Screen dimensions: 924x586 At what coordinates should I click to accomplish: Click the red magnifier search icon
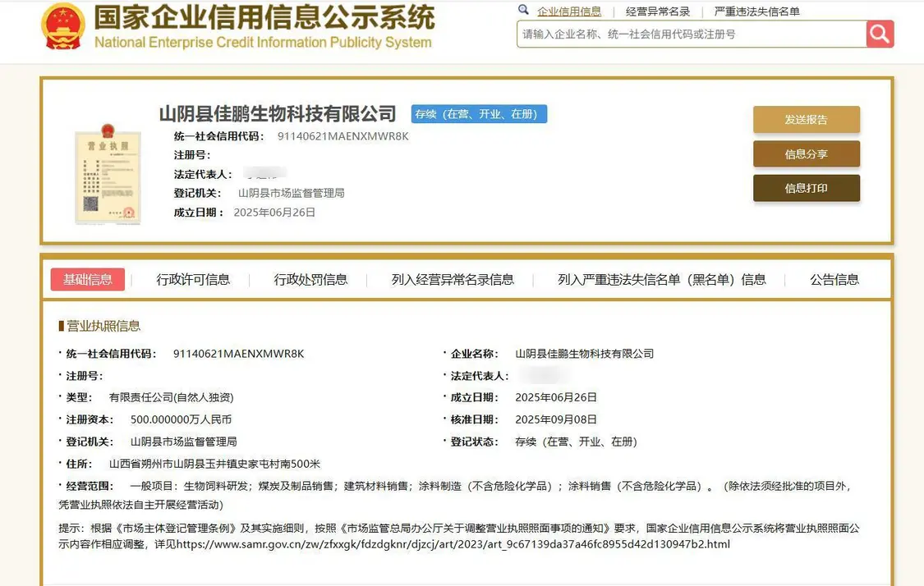878,34
